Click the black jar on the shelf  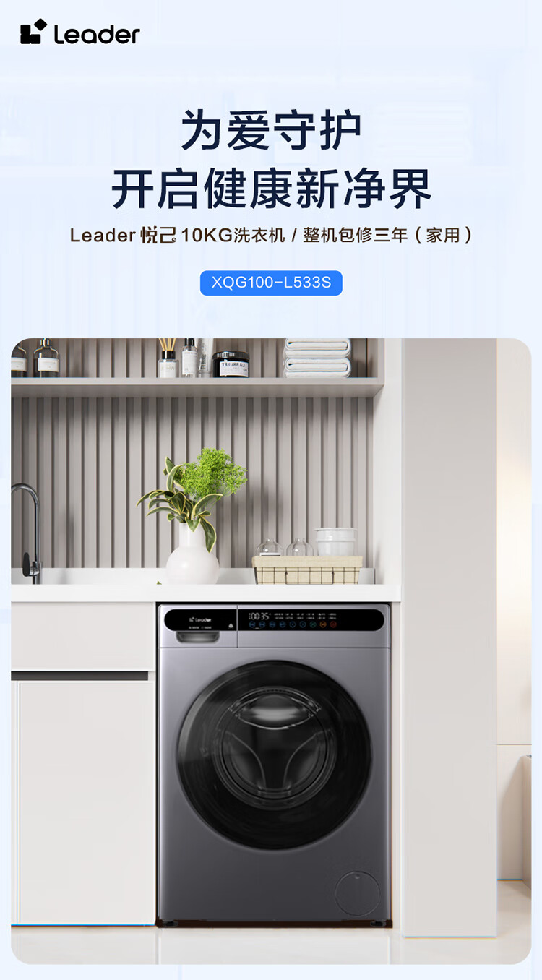point(231,364)
